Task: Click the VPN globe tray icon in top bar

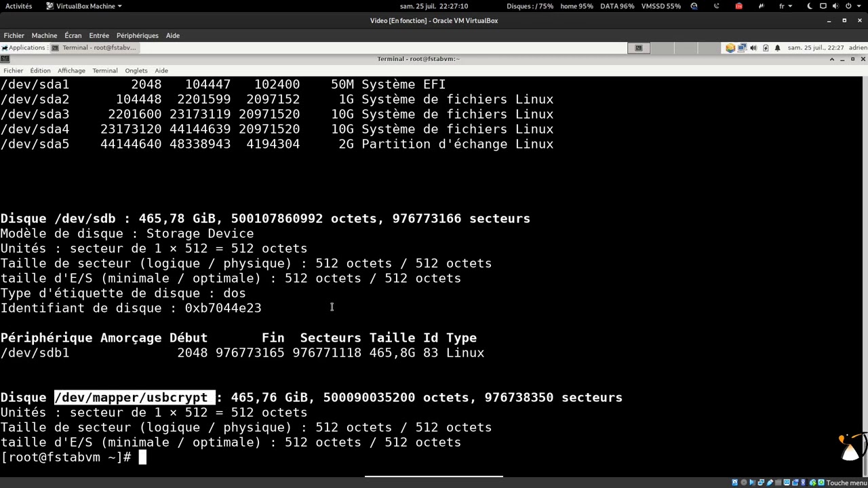Action: click(694, 6)
